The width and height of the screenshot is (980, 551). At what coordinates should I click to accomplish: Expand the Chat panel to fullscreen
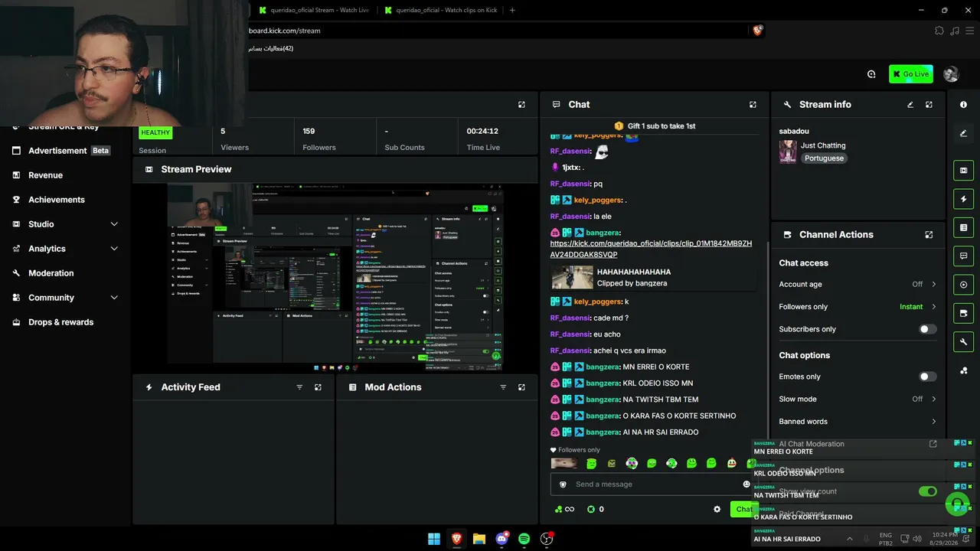(753, 105)
